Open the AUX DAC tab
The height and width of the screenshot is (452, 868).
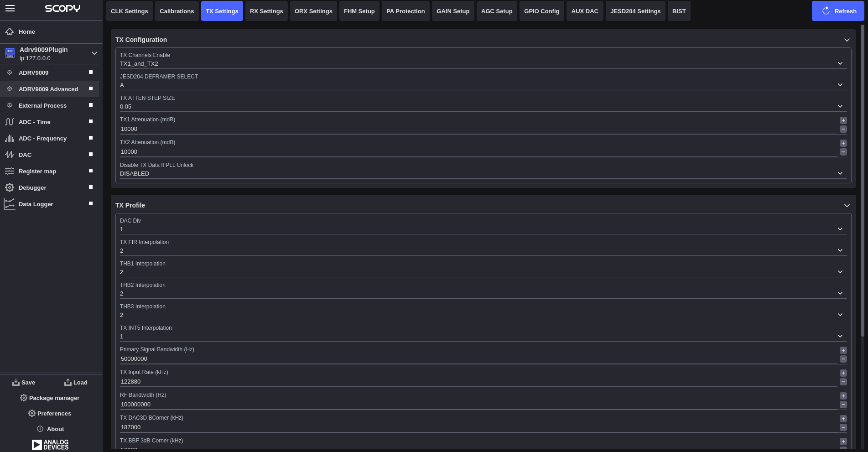[585, 11]
